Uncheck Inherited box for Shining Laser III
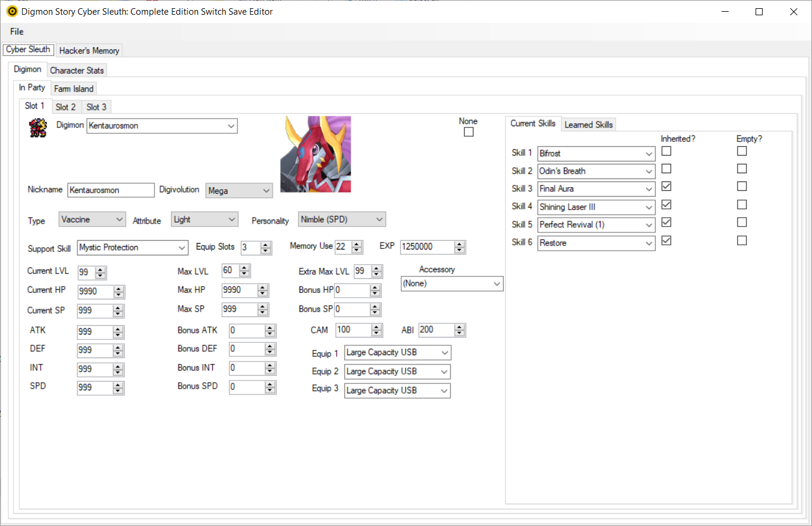The height and width of the screenshot is (526, 812). pyautogui.click(x=666, y=204)
